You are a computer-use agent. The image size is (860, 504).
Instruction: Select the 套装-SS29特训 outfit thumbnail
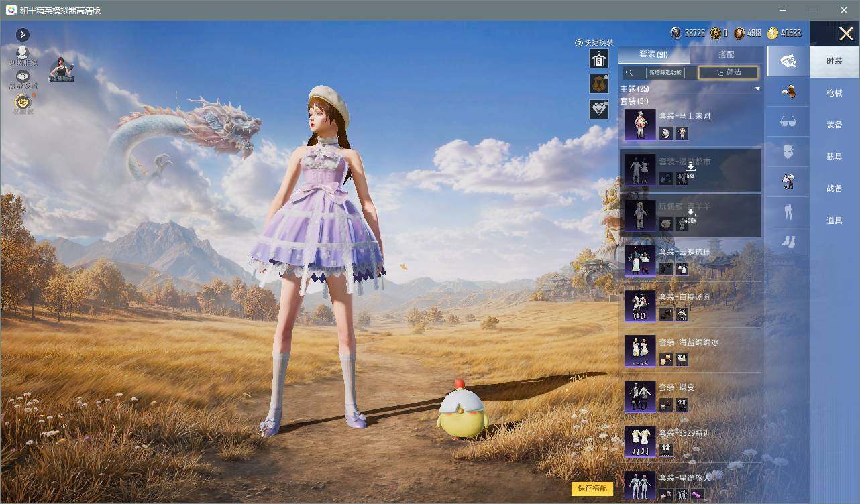click(640, 442)
